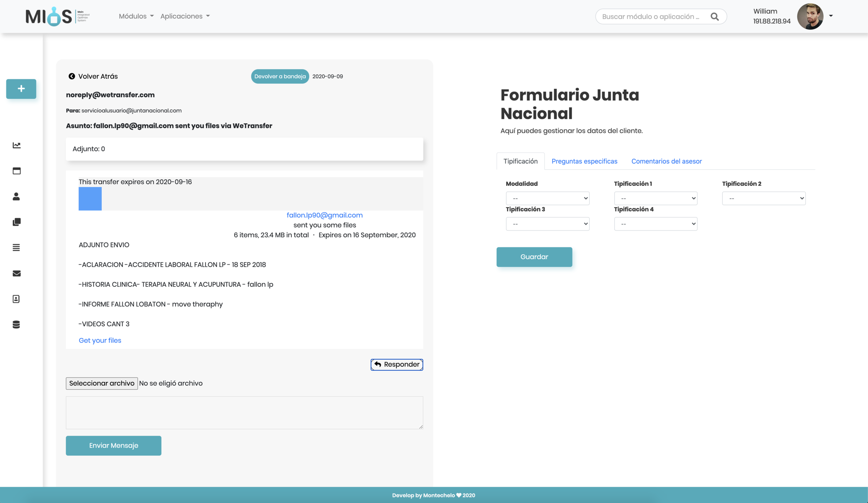The image size is (868, 503).
Task: Click the window panel sidebar icon
Action: [16, 171]
